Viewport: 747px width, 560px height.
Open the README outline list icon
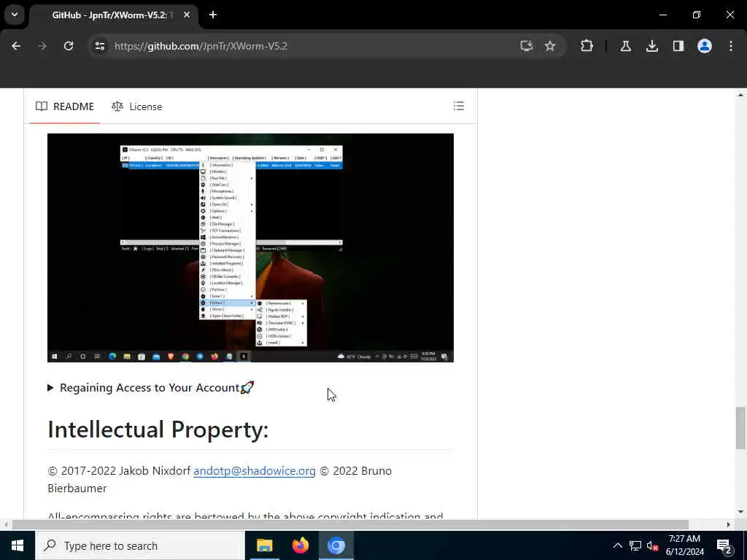459,106
